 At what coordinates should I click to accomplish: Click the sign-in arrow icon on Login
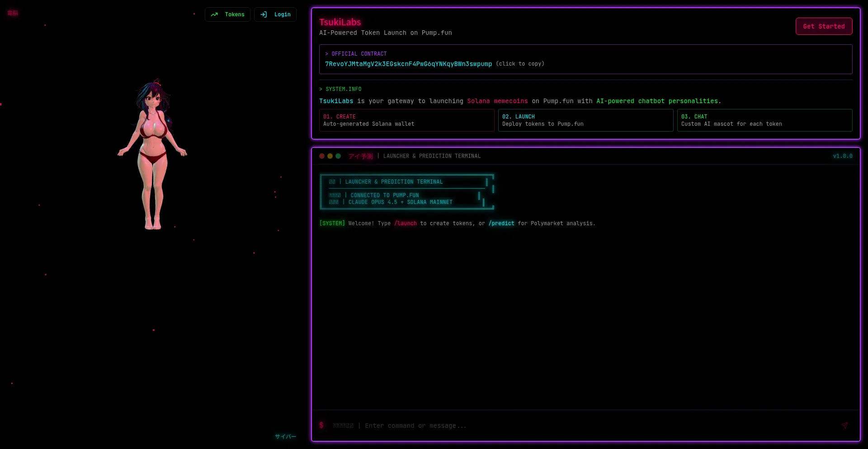[264, 14]
